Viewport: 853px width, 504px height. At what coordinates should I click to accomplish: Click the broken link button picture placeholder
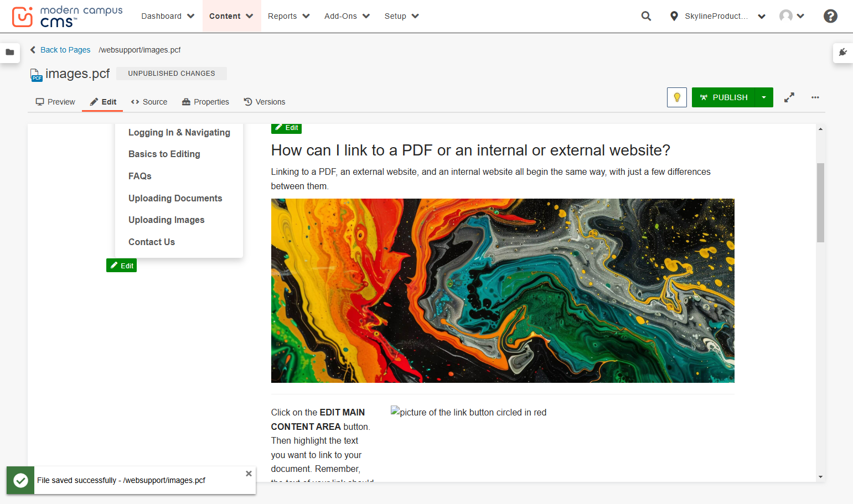468,412
